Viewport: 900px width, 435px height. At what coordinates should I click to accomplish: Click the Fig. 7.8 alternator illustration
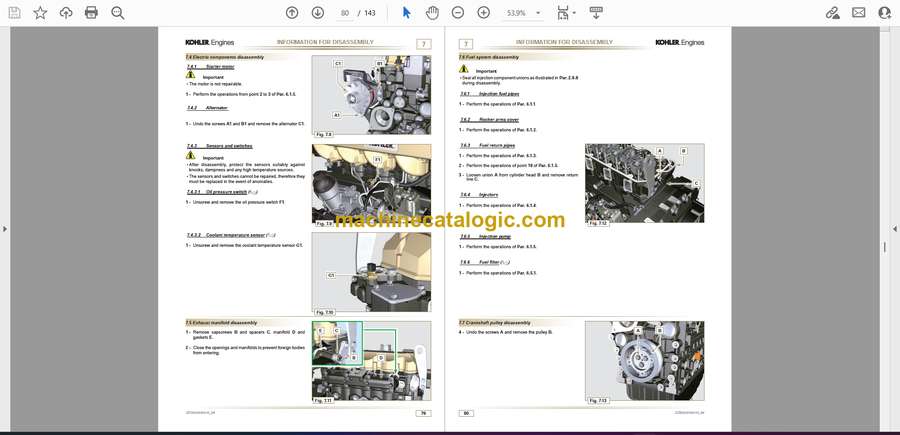click(x=371, y=95)
